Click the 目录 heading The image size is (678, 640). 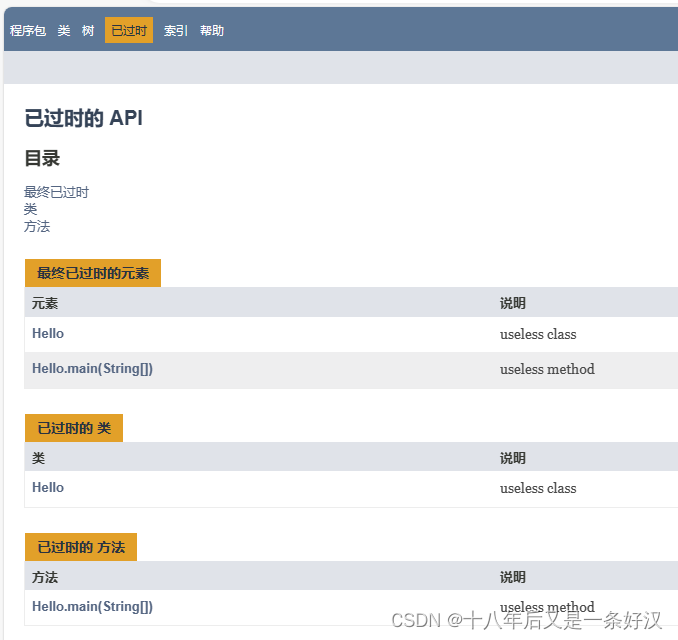[42, 158]
